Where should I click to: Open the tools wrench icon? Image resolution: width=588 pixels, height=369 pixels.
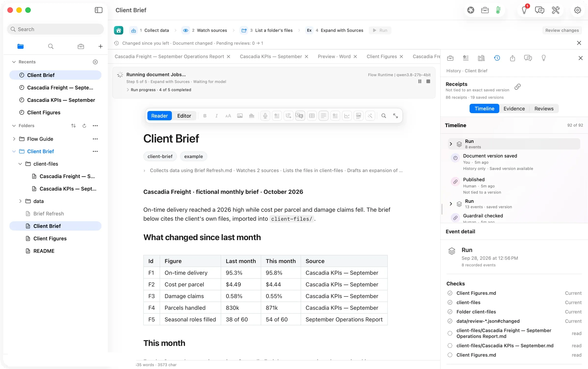point(555,10)
